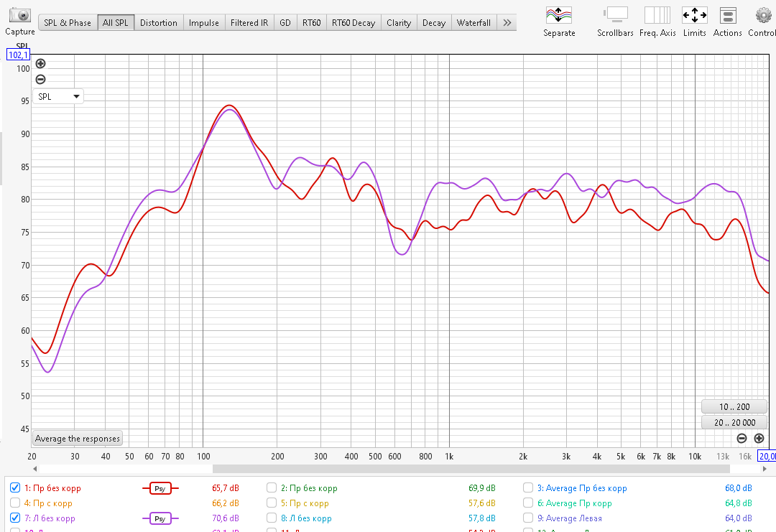Click the 57,8 dB value

point(481,518)
